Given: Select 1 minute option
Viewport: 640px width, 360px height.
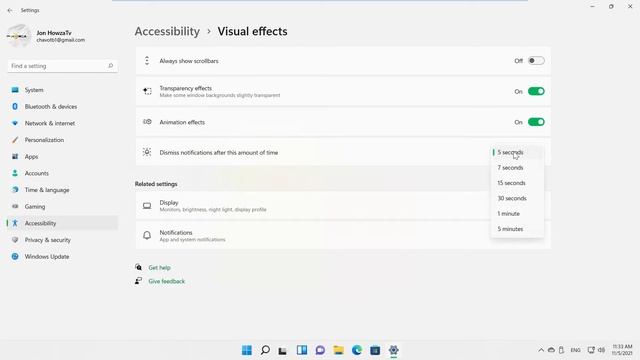Looking at the screenshot, I should [517, 213].
